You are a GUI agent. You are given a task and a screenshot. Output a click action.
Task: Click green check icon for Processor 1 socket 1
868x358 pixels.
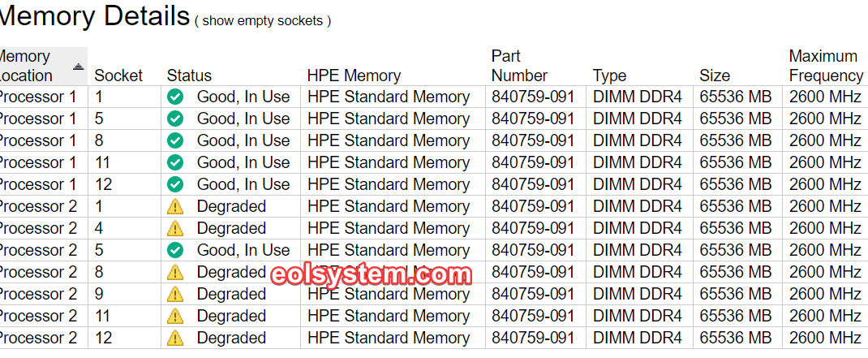coord(175,97)
